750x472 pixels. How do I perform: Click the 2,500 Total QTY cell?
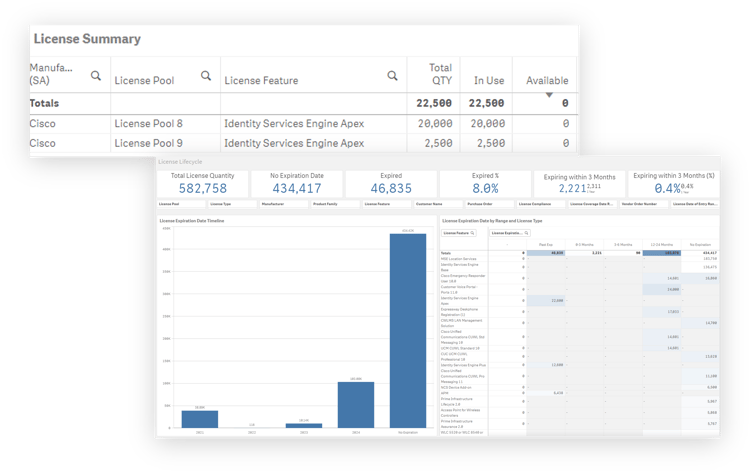(438, 143)
